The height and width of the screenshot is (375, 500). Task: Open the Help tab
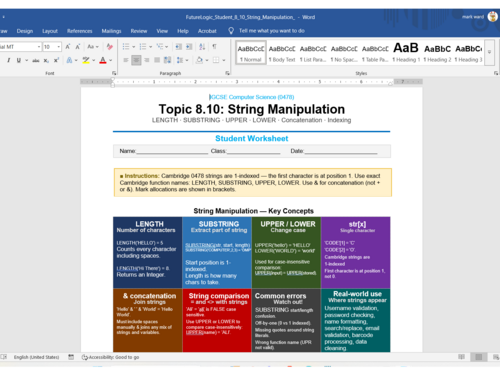click(x=183, y=31)
